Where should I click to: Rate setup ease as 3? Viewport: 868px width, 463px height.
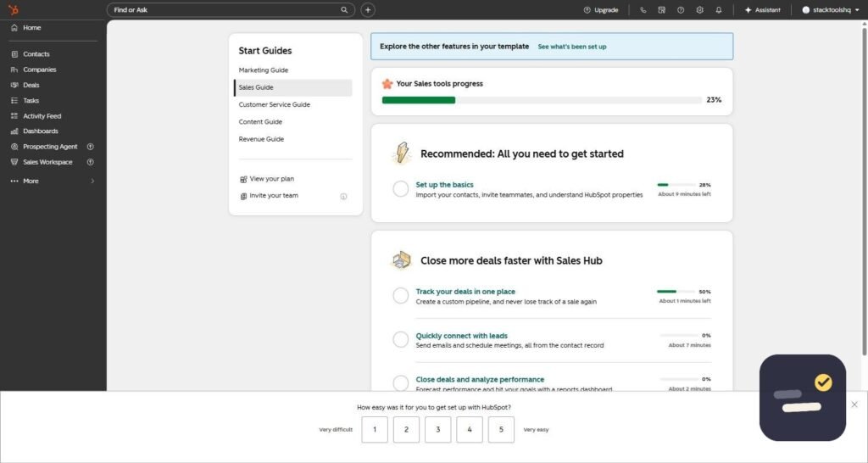tap(438, 430)
